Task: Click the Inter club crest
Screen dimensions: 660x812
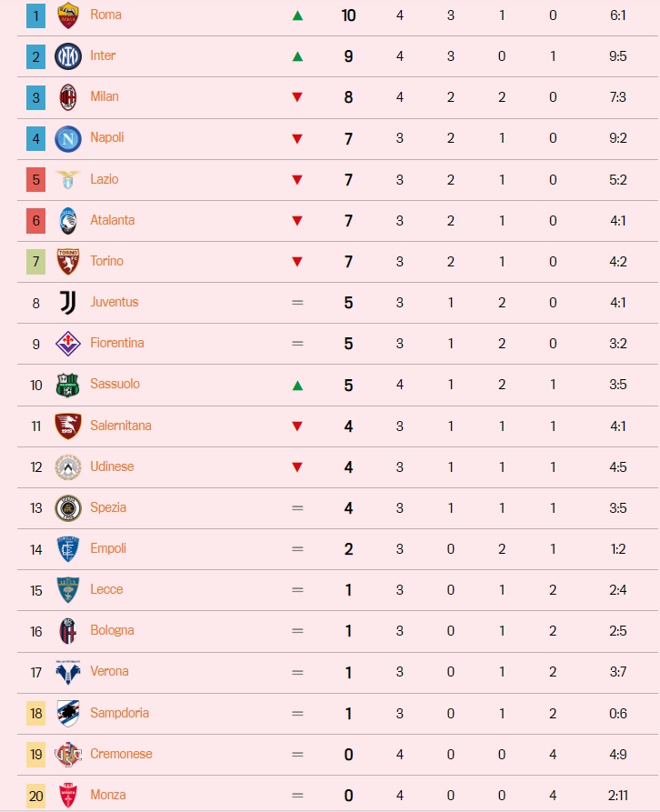Action: click(x=68, y=55)
